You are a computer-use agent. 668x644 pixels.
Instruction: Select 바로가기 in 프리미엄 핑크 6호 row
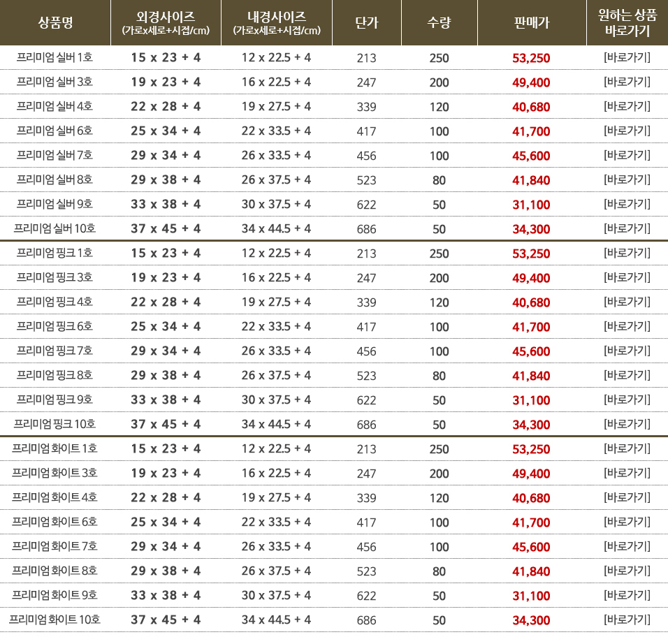[x=627, y=326]
